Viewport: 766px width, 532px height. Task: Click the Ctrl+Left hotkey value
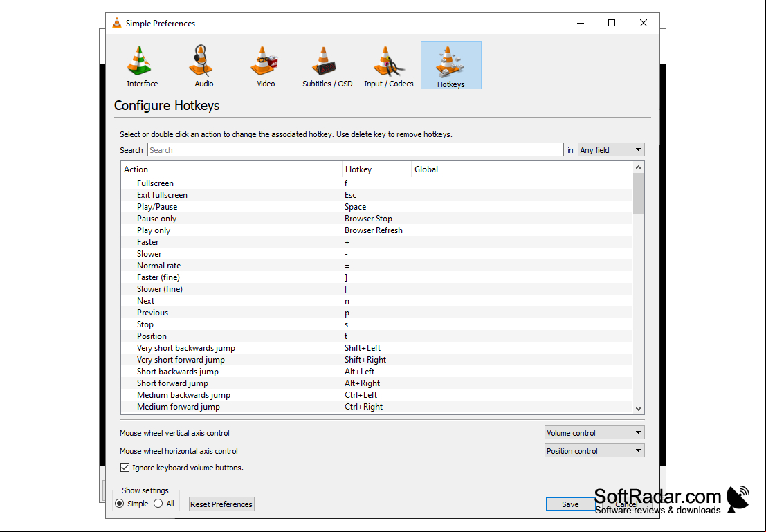[x=361, y=395]
